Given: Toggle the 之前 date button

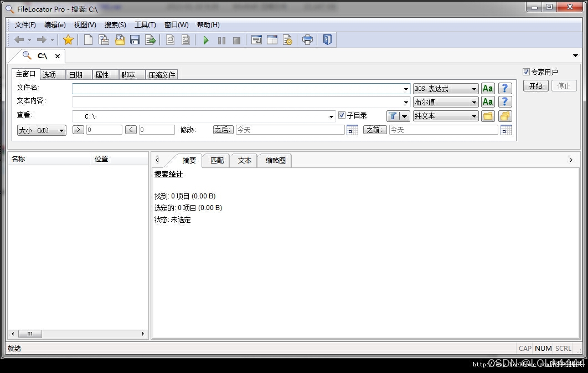Looking at the screenshot, I should click(x=375, y=130).
